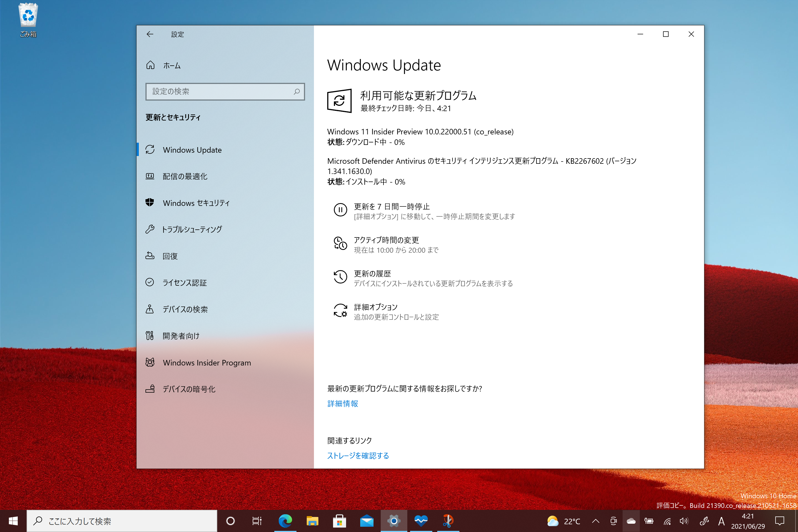Select Windows セキュリティ in the sidebar
This screenshot has width=798, height=532.
196,203
